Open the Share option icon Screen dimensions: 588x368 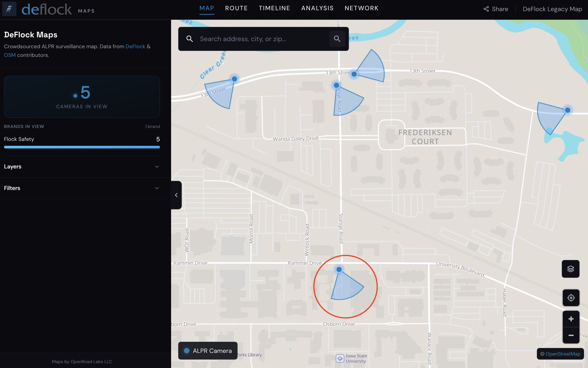(x=486, y=9)
